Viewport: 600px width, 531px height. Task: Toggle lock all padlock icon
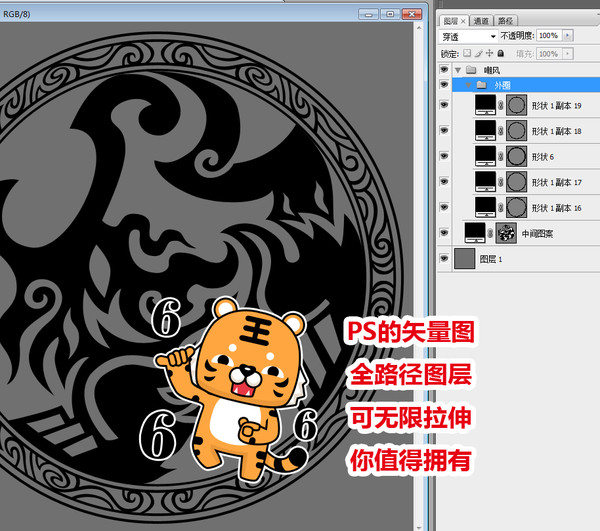click(501, 53)
